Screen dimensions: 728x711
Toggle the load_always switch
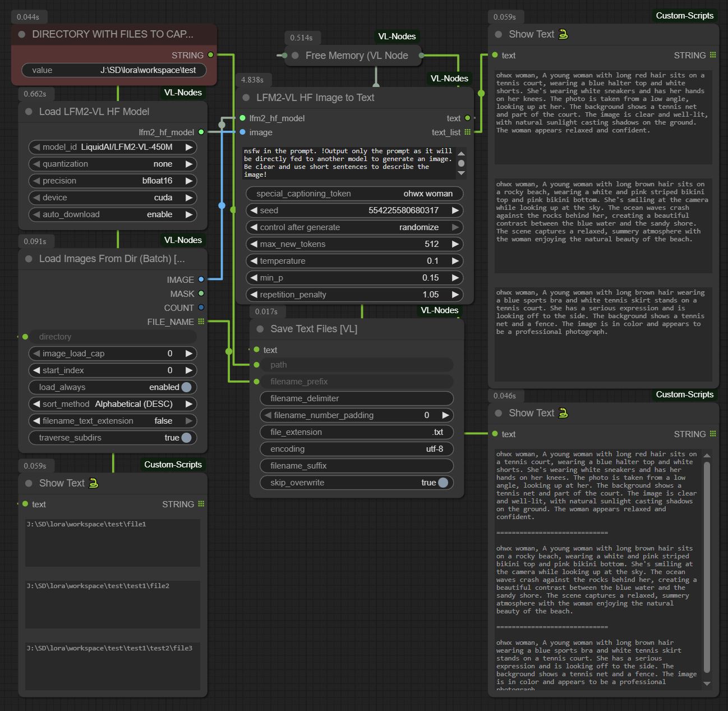(186, 387)
